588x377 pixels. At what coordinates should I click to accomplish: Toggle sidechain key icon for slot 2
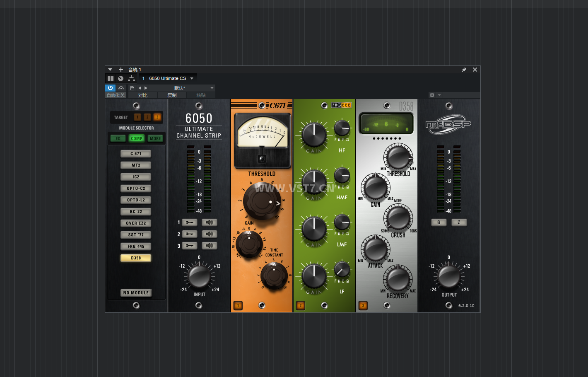click(190, 234)
